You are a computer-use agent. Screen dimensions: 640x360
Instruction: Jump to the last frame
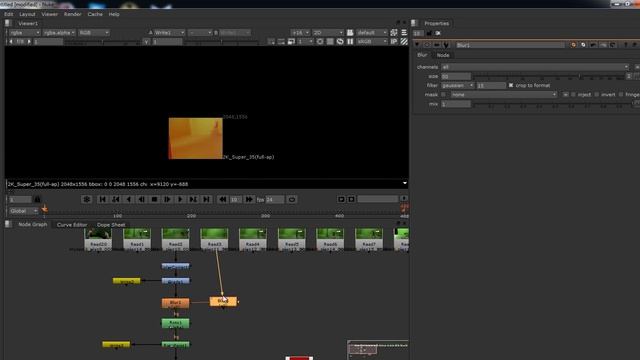(207, 199)
